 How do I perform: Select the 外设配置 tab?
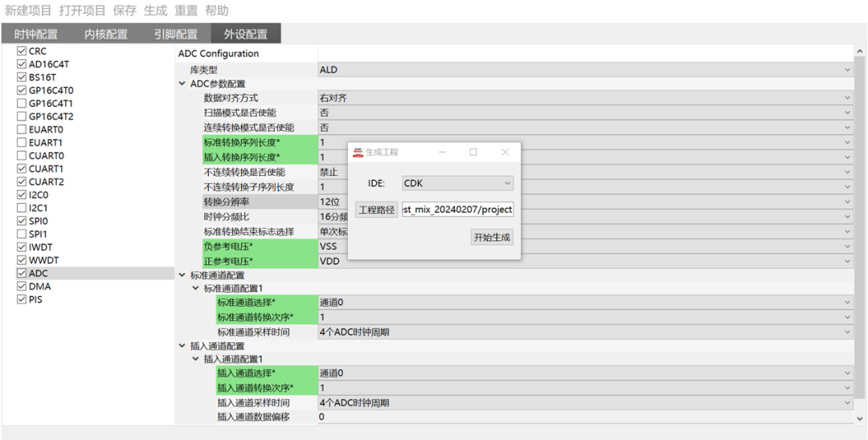point(246,35)
